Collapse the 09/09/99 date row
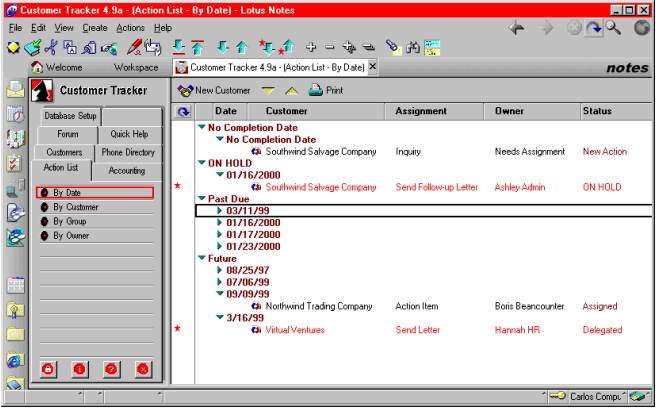656x408 pixels. coord(220,294)
